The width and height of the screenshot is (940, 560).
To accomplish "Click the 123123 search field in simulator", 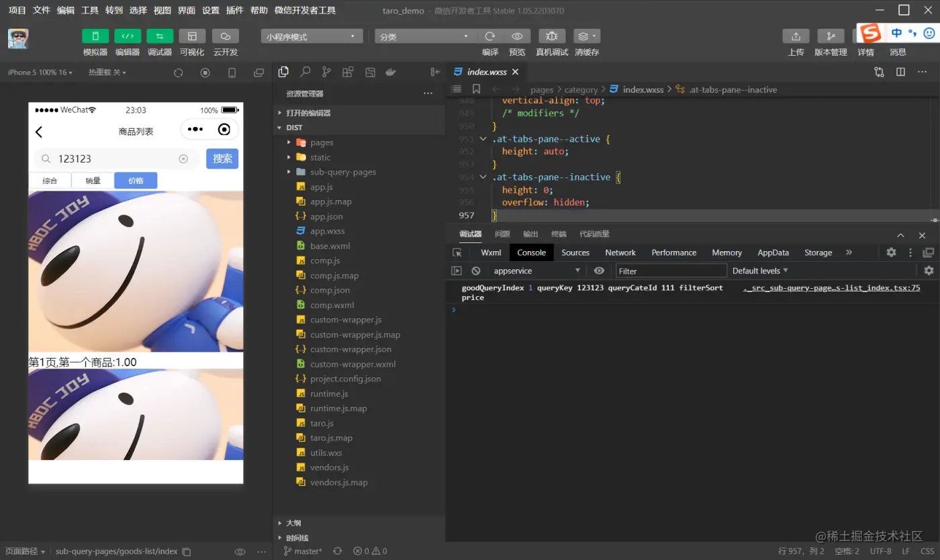I will click(116, 158).
